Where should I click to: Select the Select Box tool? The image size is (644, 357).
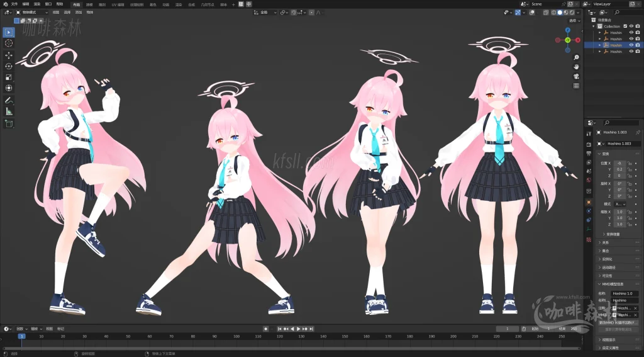tap(9, 32)
